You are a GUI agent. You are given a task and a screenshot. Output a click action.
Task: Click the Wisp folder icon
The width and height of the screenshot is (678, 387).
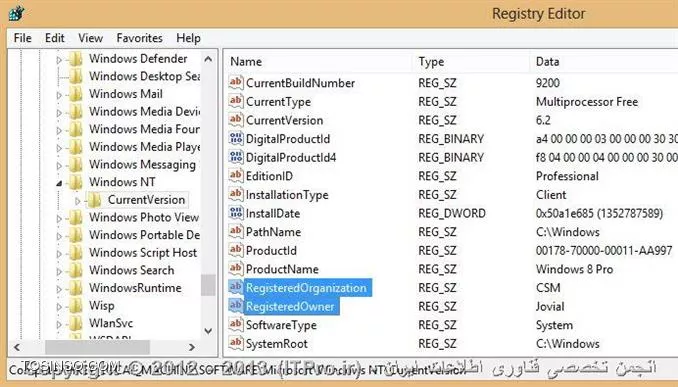tap(76, 306)
